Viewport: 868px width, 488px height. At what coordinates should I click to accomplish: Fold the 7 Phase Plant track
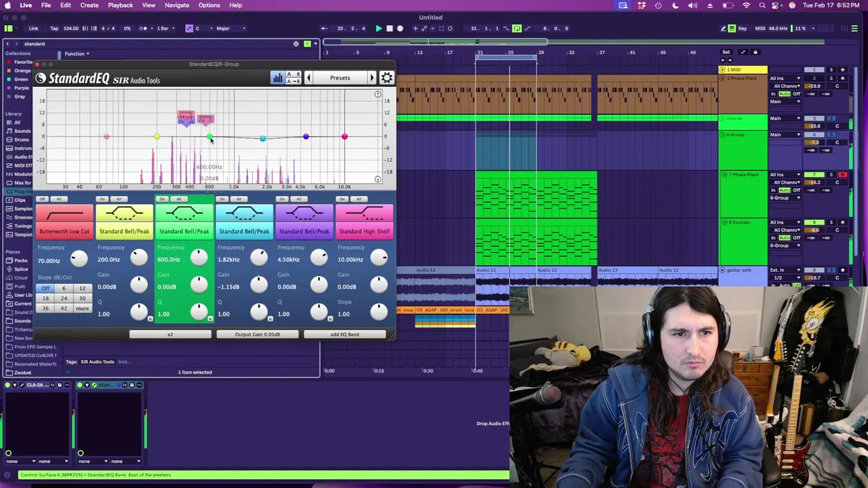pyautogui.click(x=724, y=175)
